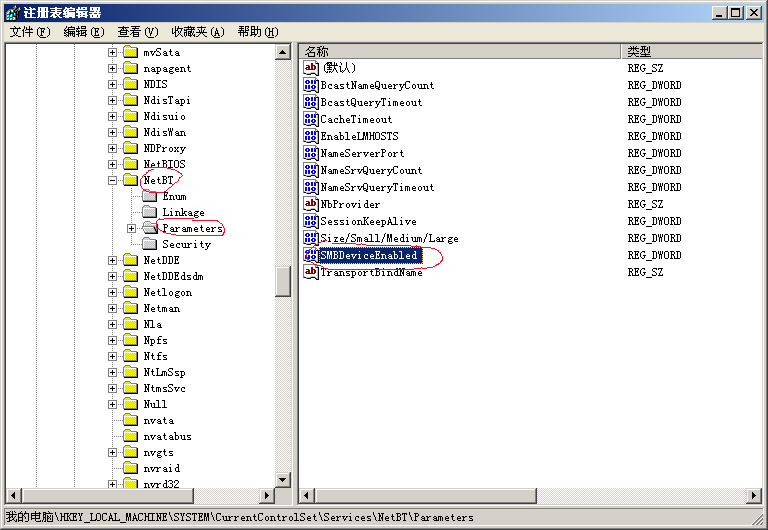Viewport: 768px width, 530px height.
Task: Expand the nvgts key
Action: (x=113, y=452)
